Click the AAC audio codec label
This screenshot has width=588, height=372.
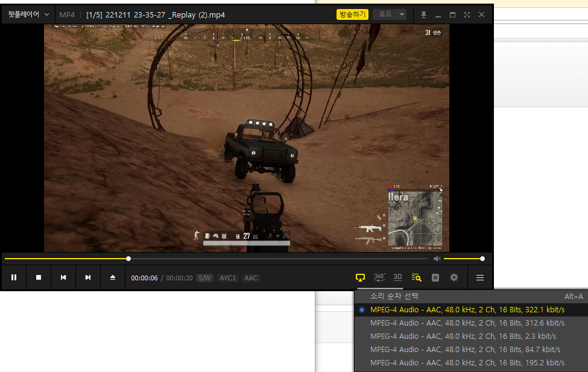[251, 278]
